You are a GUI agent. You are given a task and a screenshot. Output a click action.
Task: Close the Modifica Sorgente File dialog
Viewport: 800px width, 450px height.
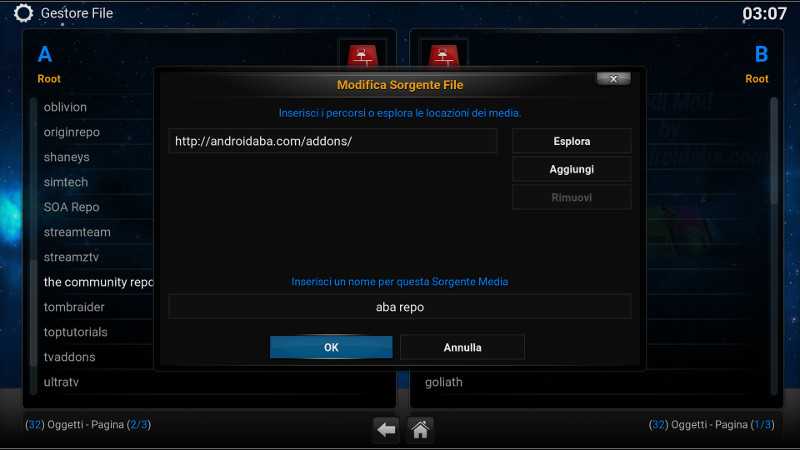click(613, 79)
